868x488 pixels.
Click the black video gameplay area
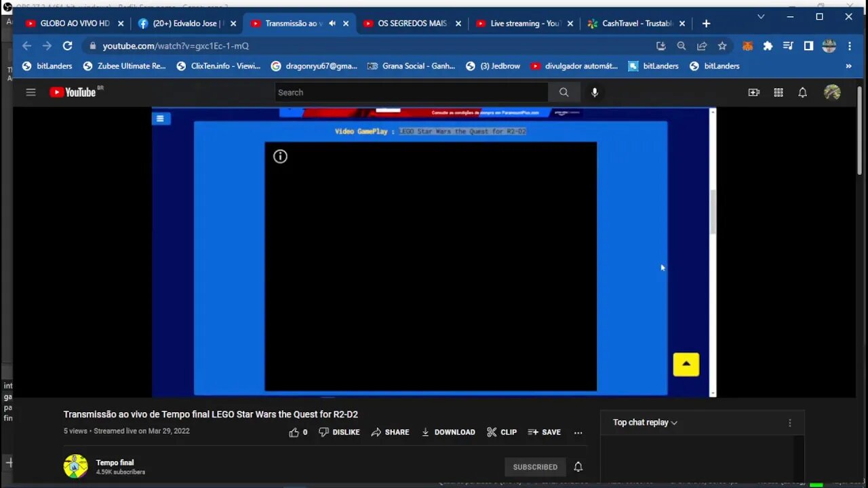coord(431,266)
